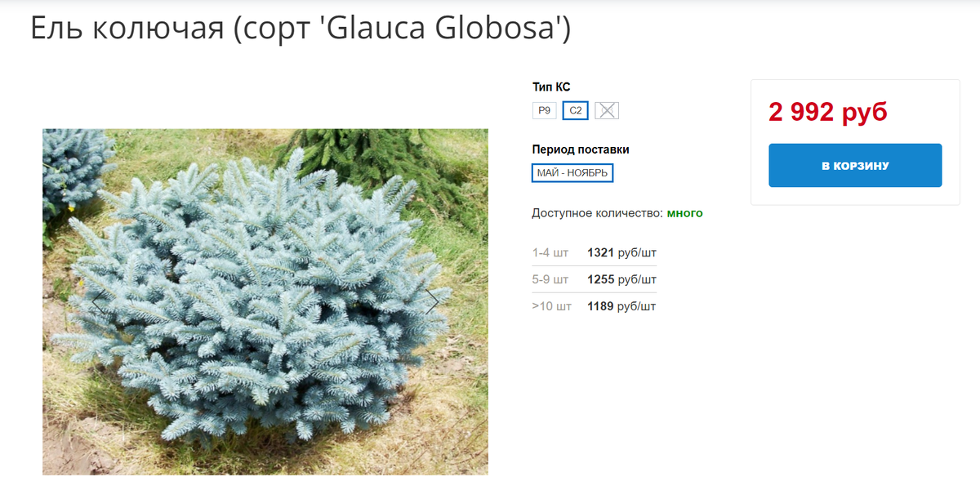Show the previous photo with left arrow
Image resolution: width=980 pixels, height=490 pixels.
click(x=97, y=302)
